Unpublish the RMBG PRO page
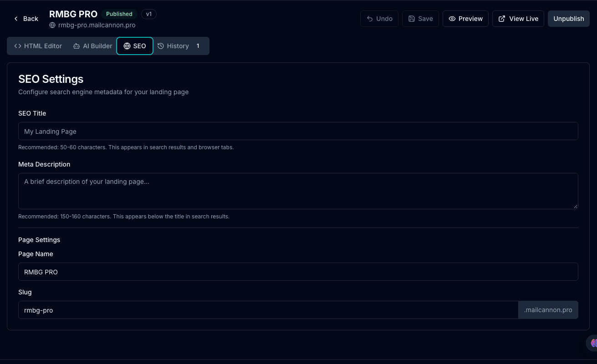 tap(569, 19)
